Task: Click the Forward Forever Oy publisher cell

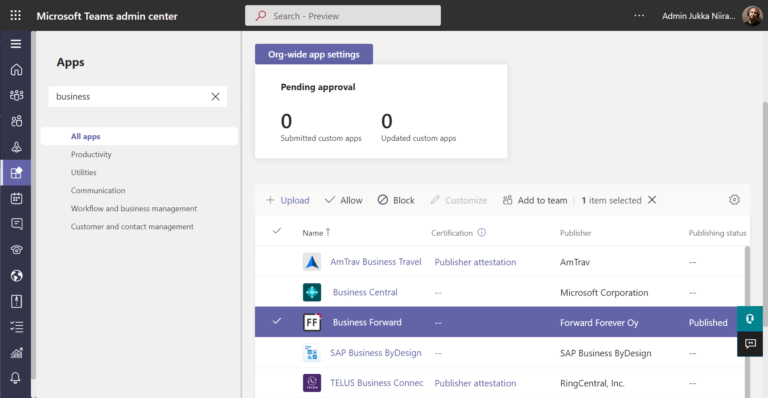Action: tap(599, 323)
